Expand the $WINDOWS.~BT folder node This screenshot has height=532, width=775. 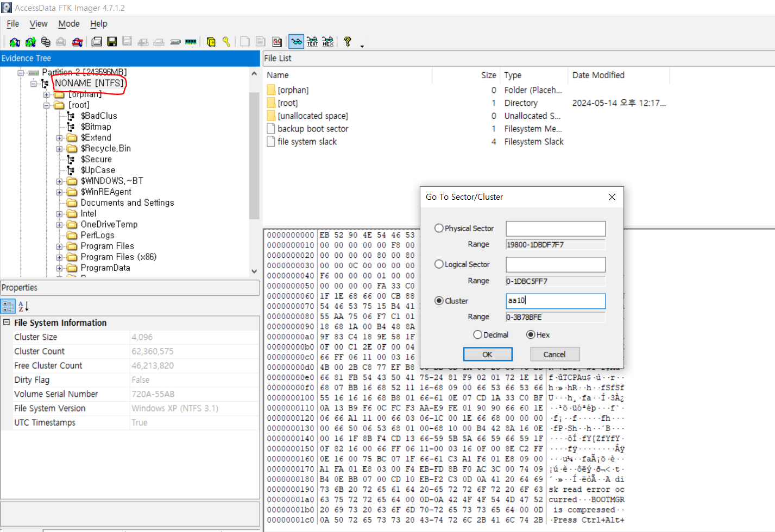tap(59, 181)
